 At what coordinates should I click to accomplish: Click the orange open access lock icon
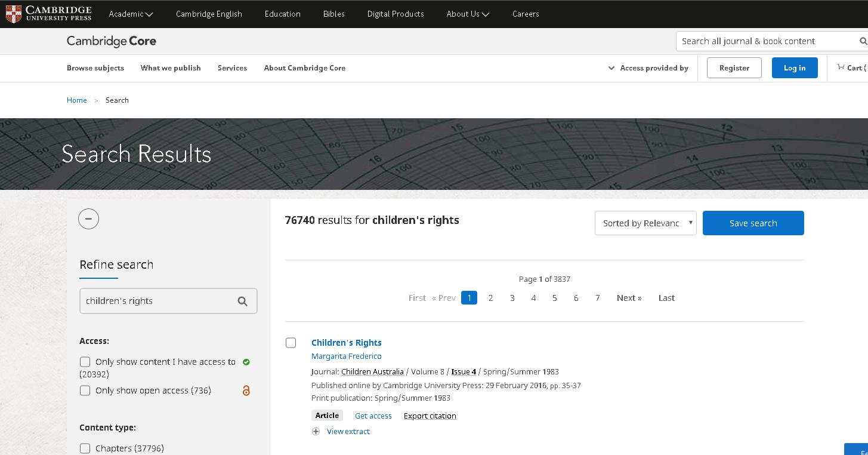246,391
